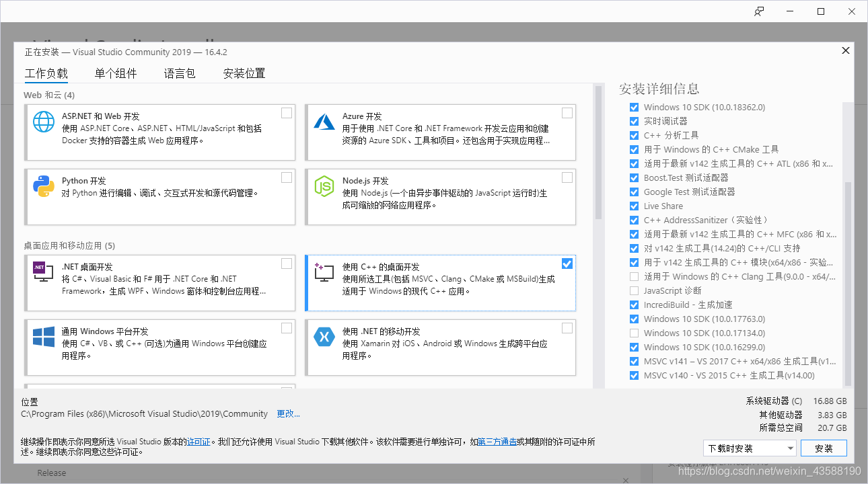Switch to the 安装位置 tab
The height and width of the screenshot is (484, 868).
tap(244, 74)
